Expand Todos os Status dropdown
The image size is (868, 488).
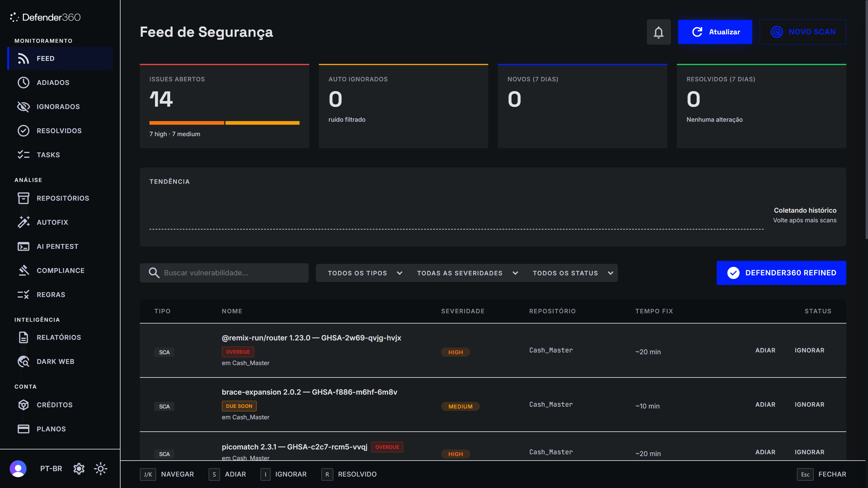(x=573, y=273)
